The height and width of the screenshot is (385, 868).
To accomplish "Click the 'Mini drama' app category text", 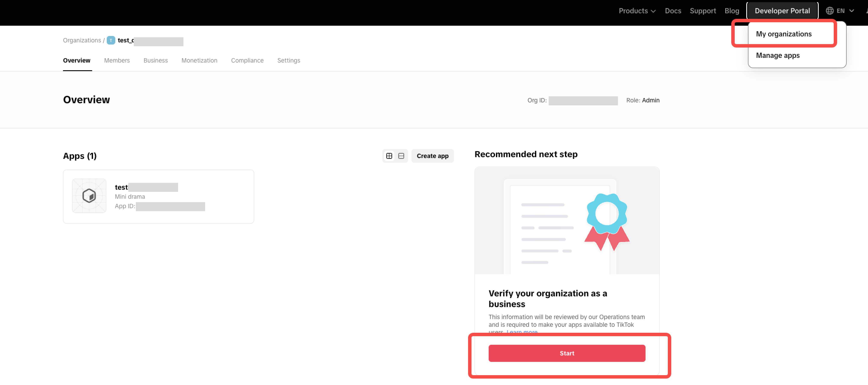I will point(130,197).
